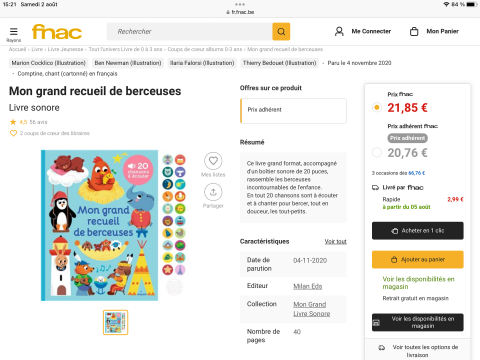Open the Rayons hamburger menu

[x=14, y=32]
